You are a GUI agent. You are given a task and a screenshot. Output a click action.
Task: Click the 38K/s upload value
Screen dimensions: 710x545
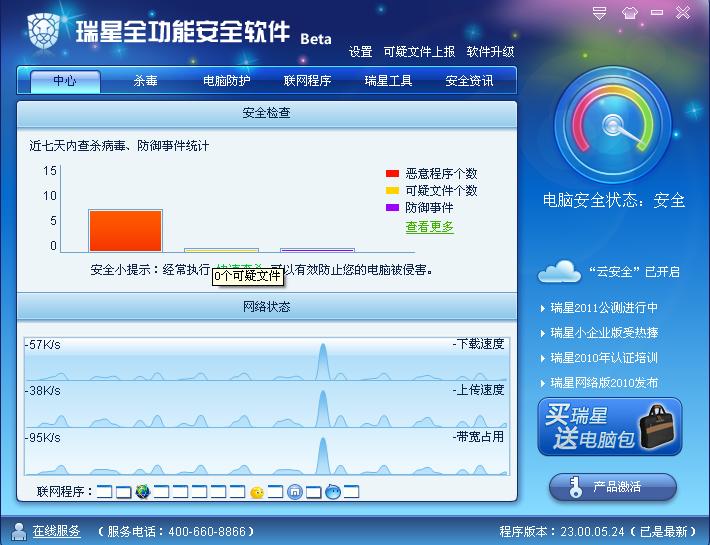[43, 391]
